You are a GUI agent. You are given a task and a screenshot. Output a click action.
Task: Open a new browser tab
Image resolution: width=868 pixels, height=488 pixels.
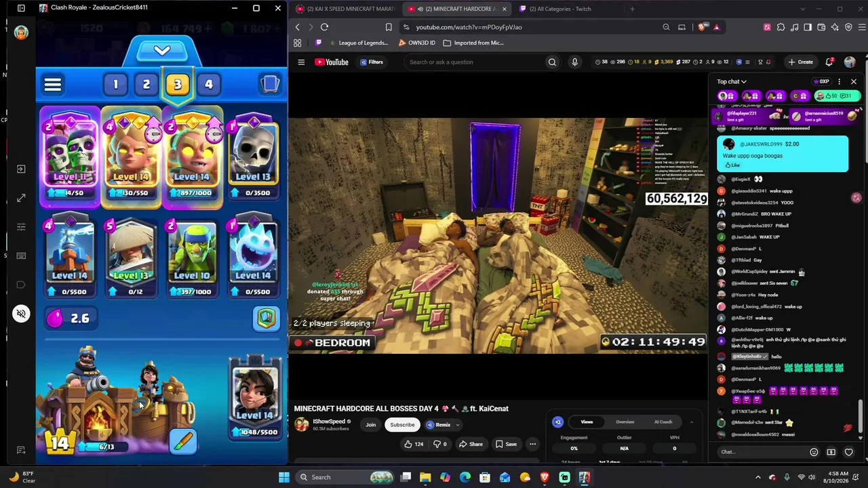pos(632,9)
